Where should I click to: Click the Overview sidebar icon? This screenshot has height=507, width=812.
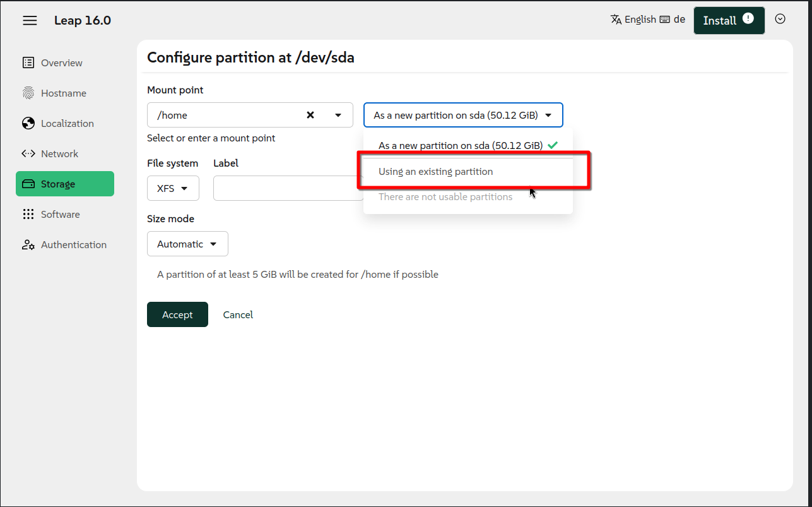(28, 63)
